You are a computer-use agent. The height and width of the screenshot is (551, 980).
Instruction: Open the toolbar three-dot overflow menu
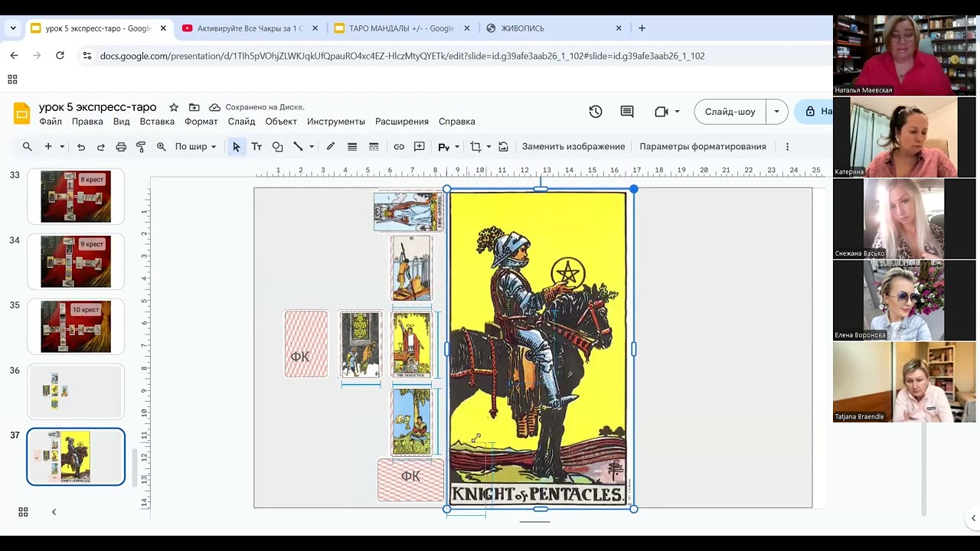click(x=787, y=147)
